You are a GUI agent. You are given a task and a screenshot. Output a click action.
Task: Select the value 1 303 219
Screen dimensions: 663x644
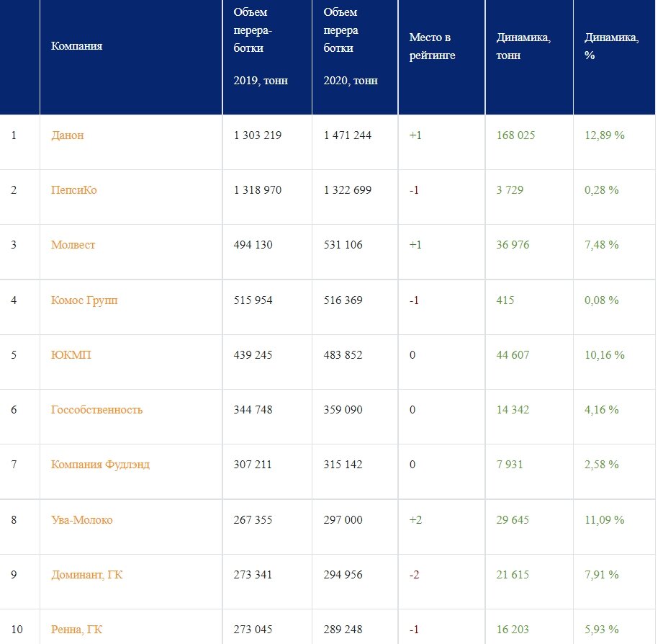(x=258, y=135)
